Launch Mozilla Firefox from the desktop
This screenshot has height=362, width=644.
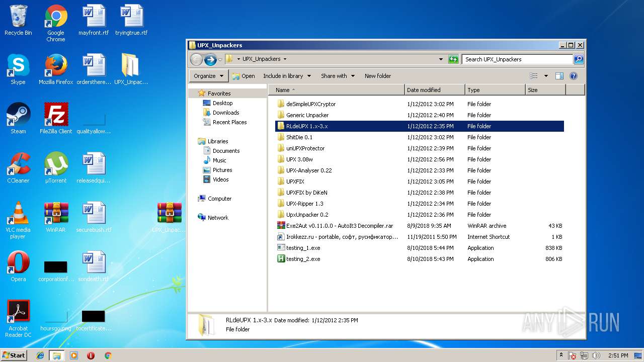point(56,69)
